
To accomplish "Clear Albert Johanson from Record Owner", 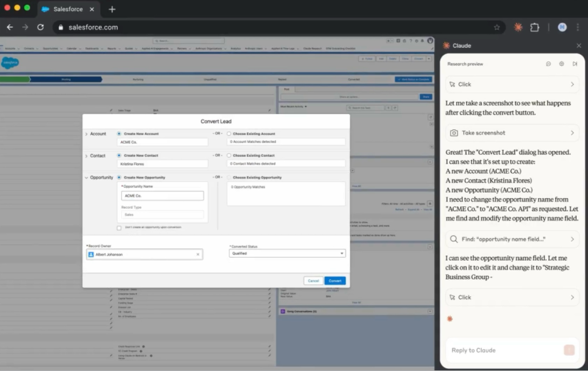I will [198, 255].
